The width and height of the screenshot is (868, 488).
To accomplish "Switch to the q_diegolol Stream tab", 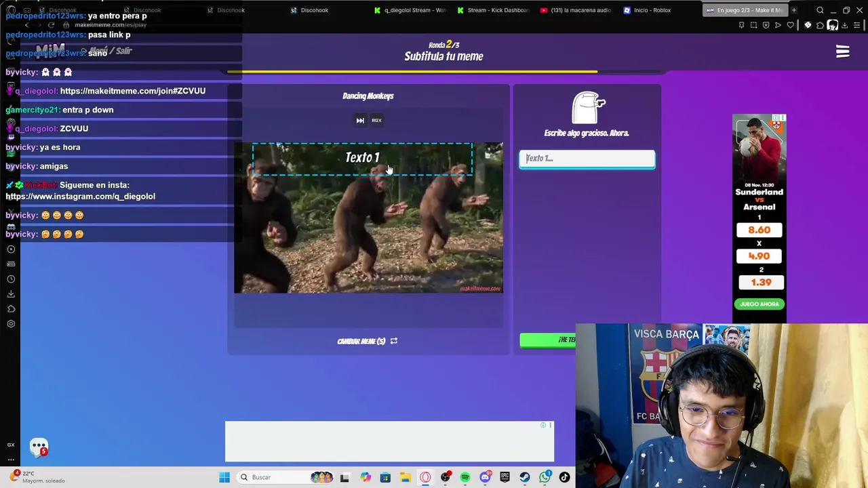I will click(x=410, y=10).
